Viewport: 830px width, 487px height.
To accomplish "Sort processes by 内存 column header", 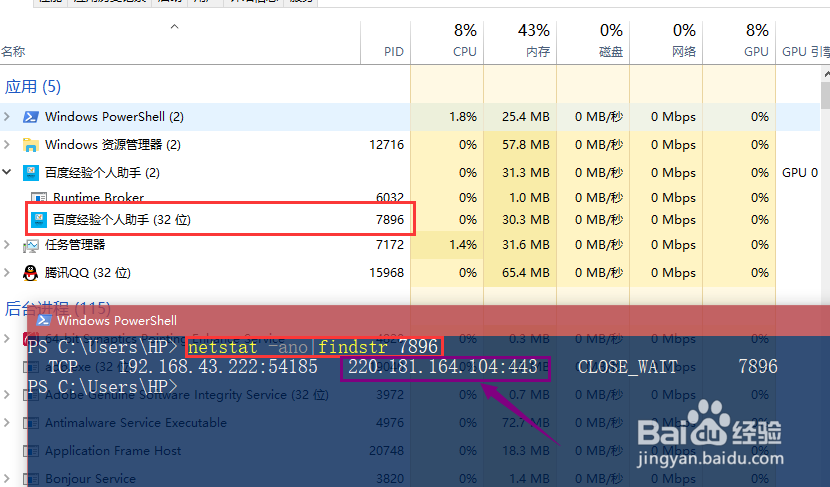I will (520, 42).
